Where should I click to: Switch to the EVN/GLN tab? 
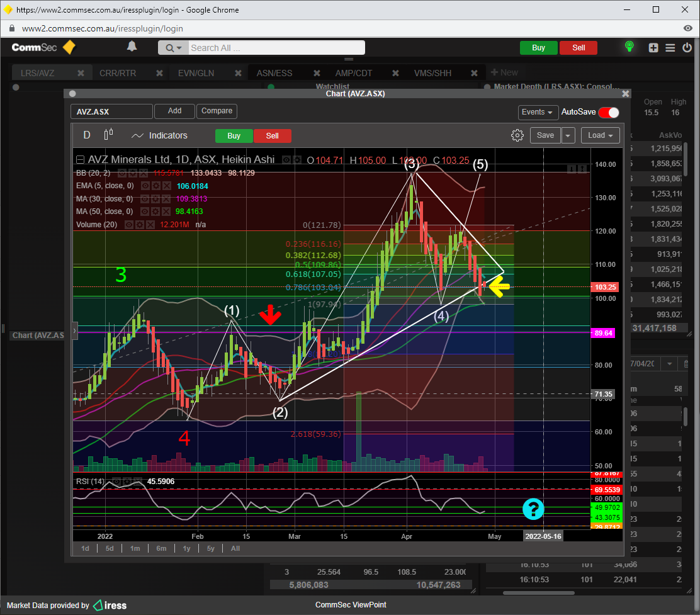pos(196,73)
